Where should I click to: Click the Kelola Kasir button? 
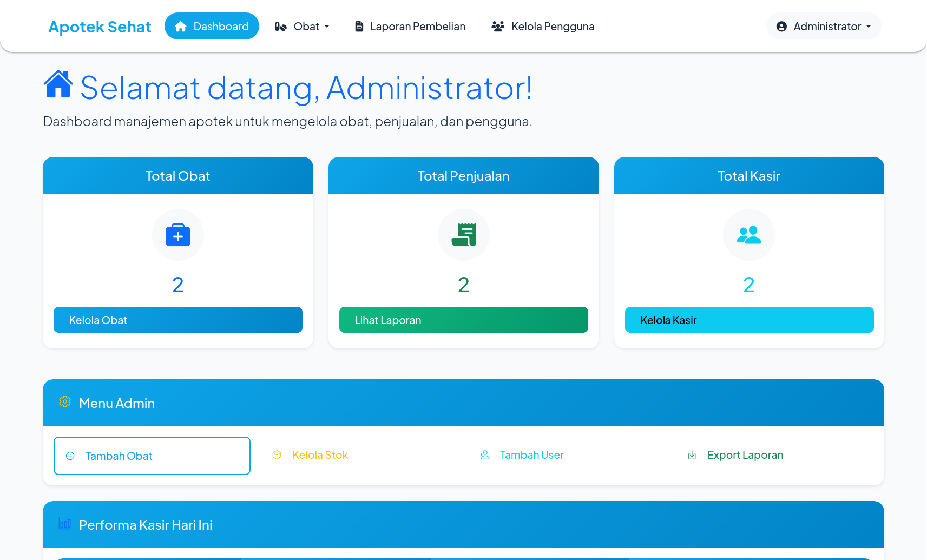coord(749,320)
